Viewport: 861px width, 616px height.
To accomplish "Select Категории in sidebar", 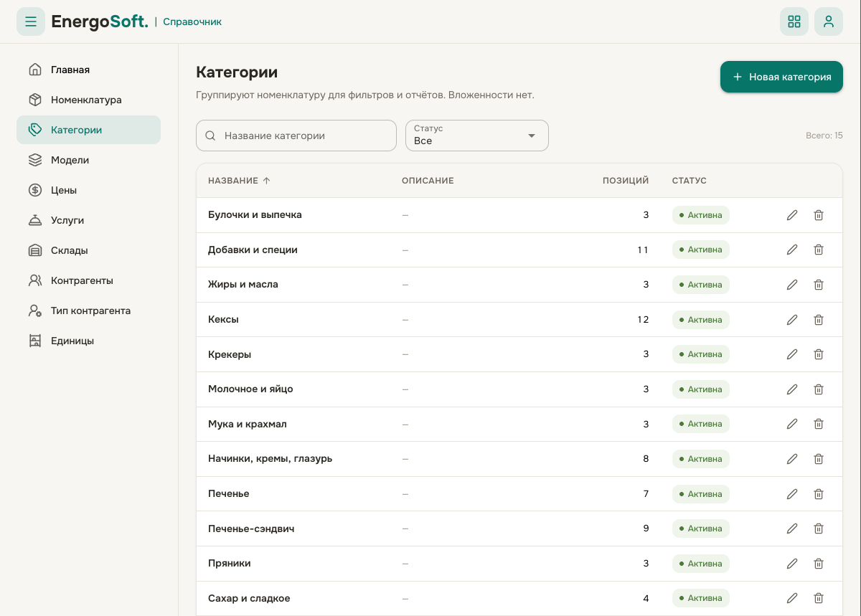I will click(x=88, y=130).
